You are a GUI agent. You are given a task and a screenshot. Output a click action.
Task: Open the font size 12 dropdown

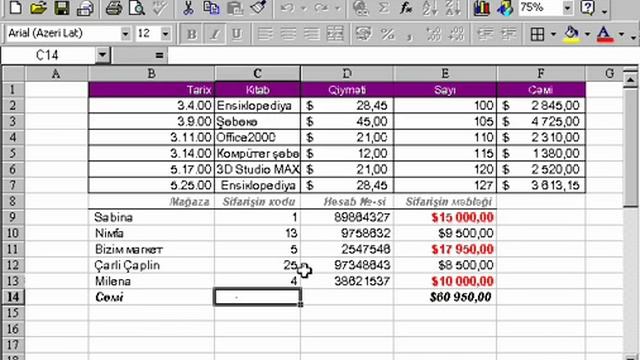pos(165,34)
